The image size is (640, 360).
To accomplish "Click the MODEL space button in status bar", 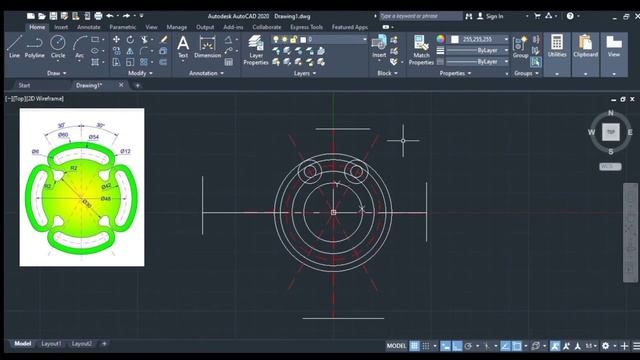I will (396, 346).
